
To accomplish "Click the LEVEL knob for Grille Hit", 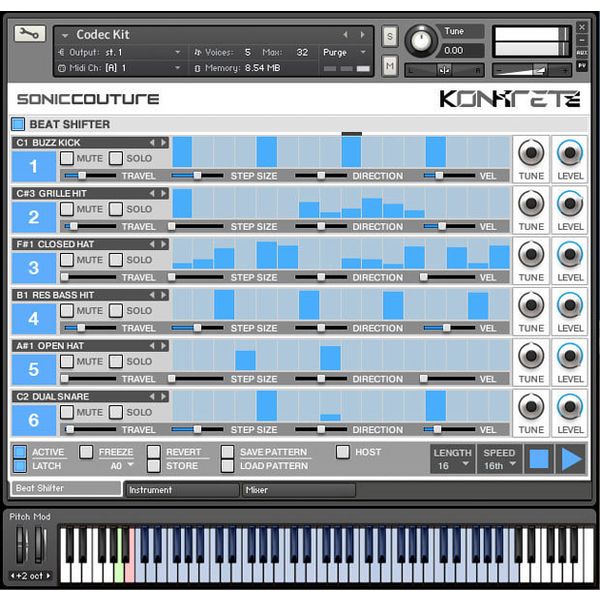I will [570, 203].
